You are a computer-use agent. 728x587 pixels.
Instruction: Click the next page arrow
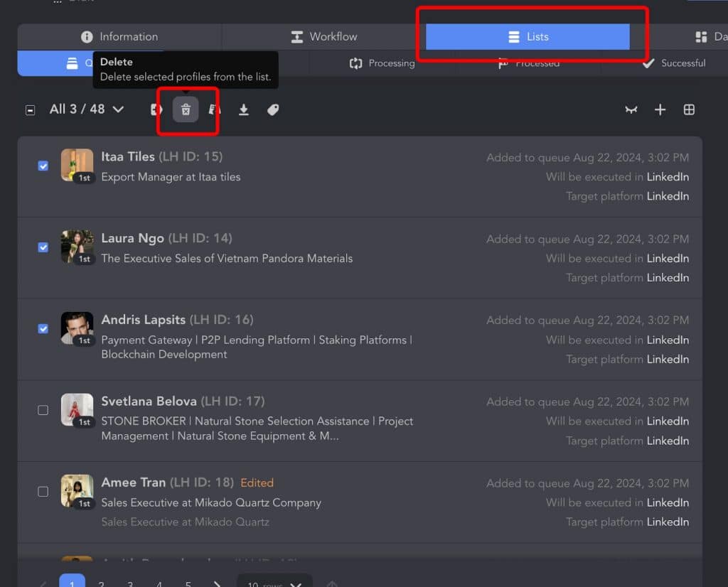(217, 583)
